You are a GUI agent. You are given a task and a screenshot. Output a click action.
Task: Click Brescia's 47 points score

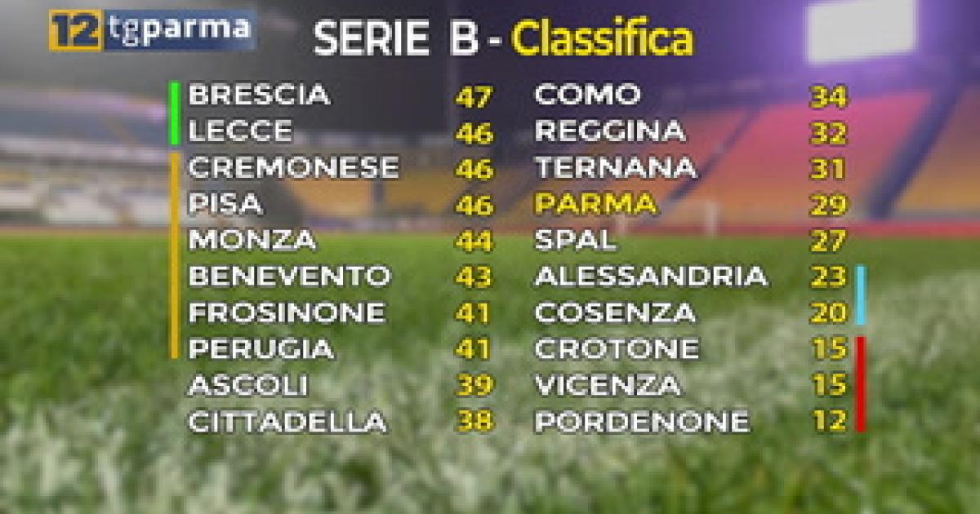(x=474, y=97)
